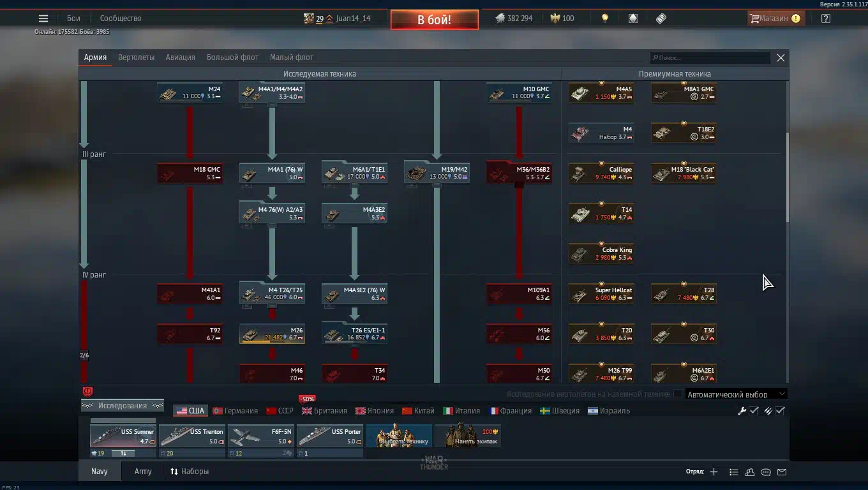
Task: Click the В бой! battle button
Action: tap(435, 20)
